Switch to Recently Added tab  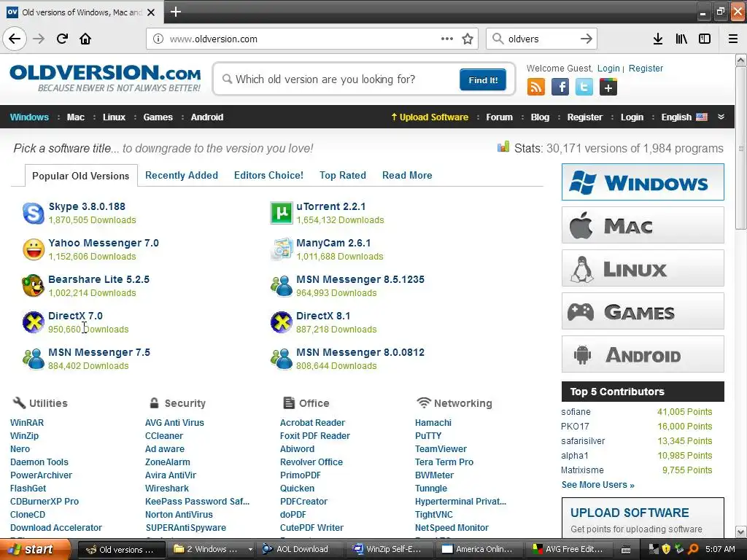coord(182,175)
